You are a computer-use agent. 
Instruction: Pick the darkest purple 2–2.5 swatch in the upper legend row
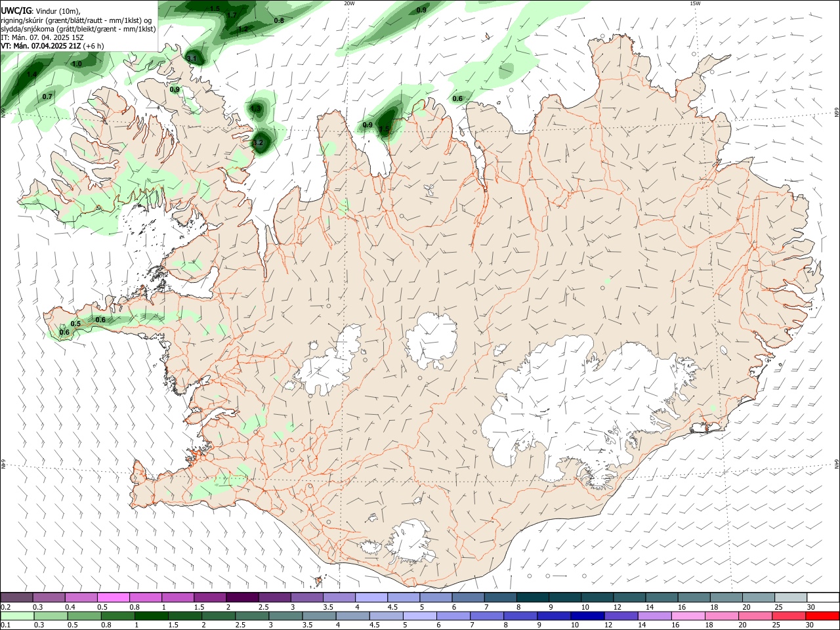241,597
